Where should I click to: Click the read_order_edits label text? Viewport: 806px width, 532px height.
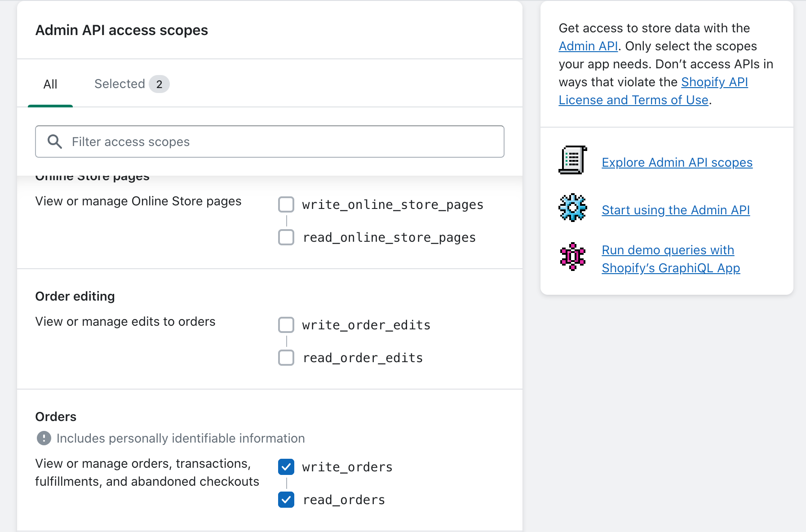pyautogui.click(x=363, y=358)
